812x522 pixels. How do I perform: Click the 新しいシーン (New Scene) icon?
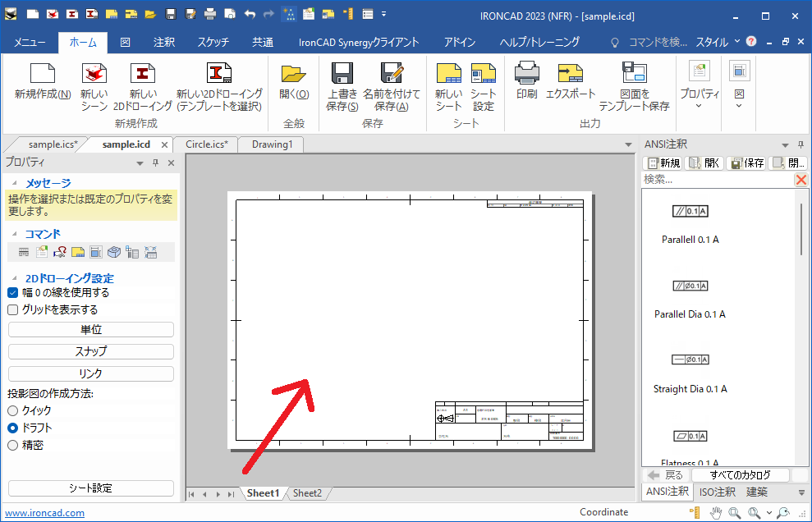tap(94, 77)
